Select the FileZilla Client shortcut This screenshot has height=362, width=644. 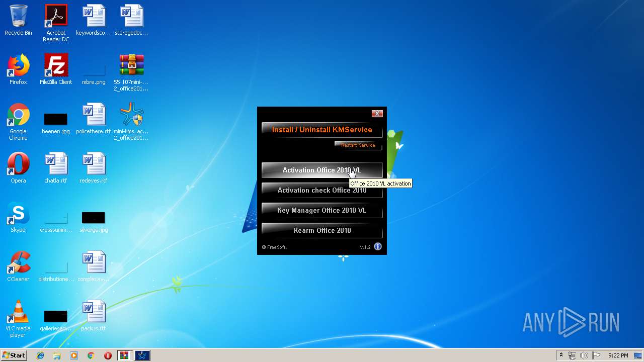56,70
